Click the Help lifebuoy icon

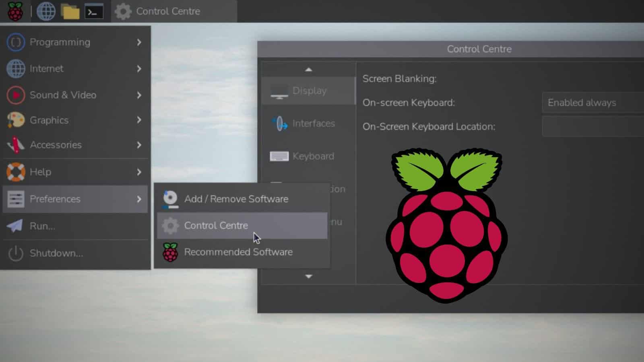[x=16, y=172]
